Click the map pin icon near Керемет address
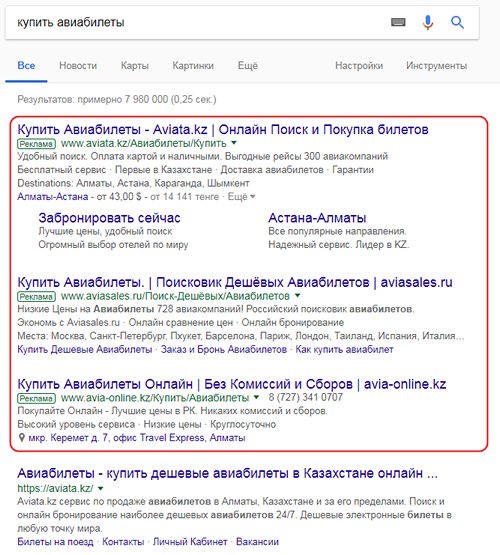The width and height of the screenshot is (500, 555). 22,438
